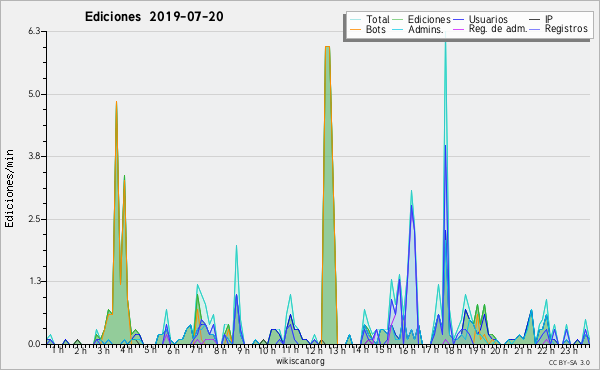
Task: Click the 'Ediciones/min' y-axis label
Action: [9, 188]
